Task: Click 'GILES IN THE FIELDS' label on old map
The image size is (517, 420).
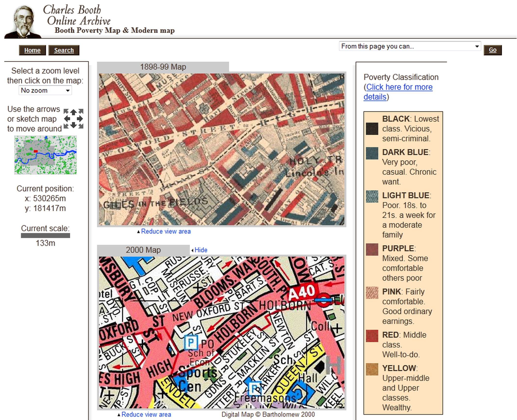Action: (x=155, y=203)
